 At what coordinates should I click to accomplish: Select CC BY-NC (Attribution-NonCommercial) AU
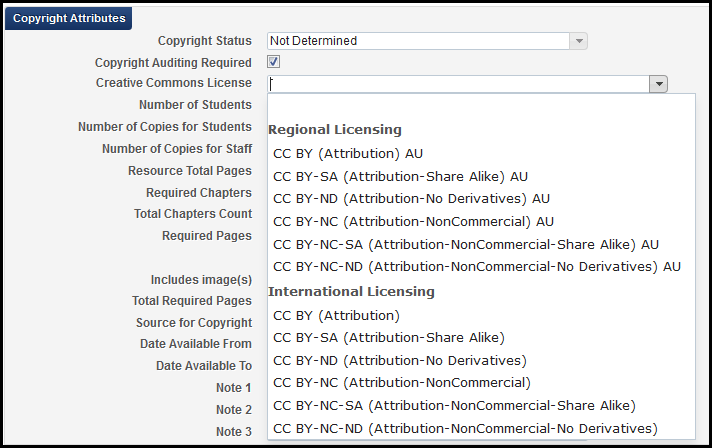(481, 222)
